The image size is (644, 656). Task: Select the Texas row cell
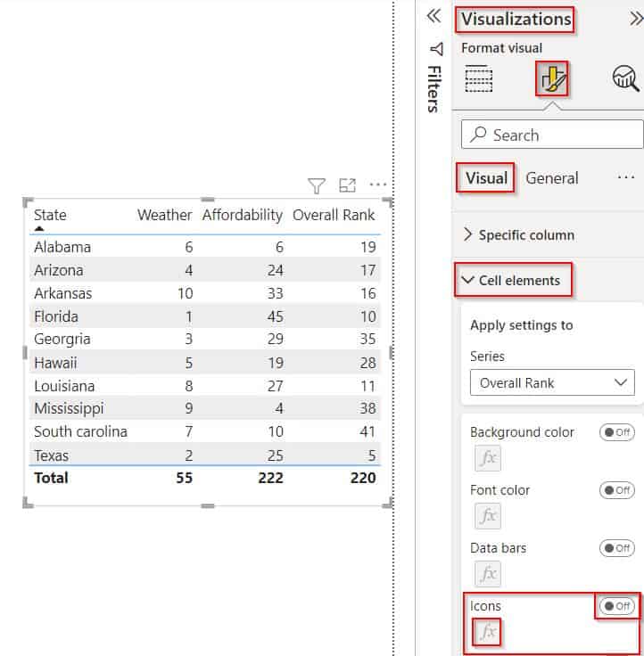tap(51, 455)
